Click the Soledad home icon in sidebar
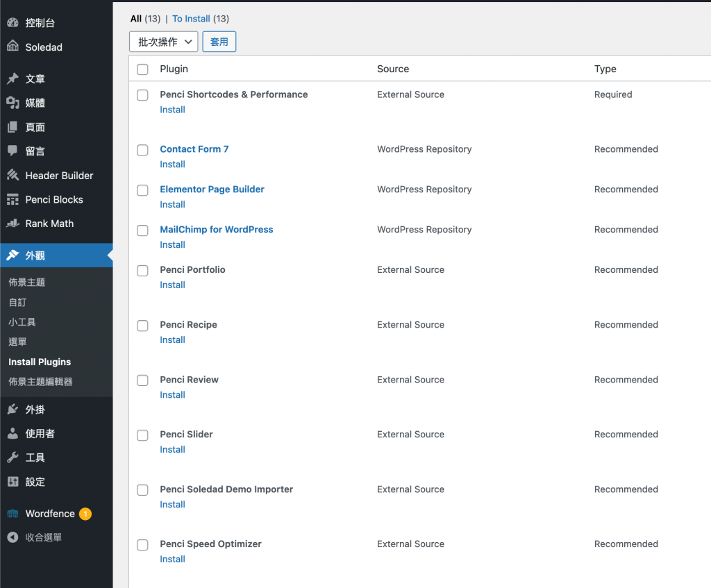 tap(12, 47)
